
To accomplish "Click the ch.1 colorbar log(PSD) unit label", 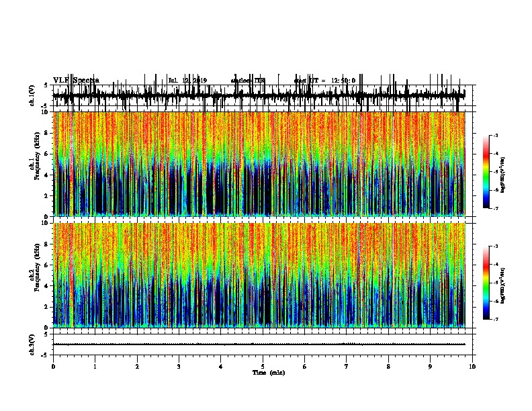I will (x=503, y=175).
